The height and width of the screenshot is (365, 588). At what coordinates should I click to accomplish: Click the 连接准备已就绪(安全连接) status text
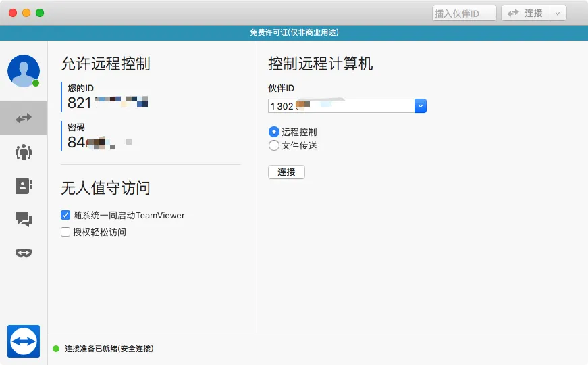[109, 349]
